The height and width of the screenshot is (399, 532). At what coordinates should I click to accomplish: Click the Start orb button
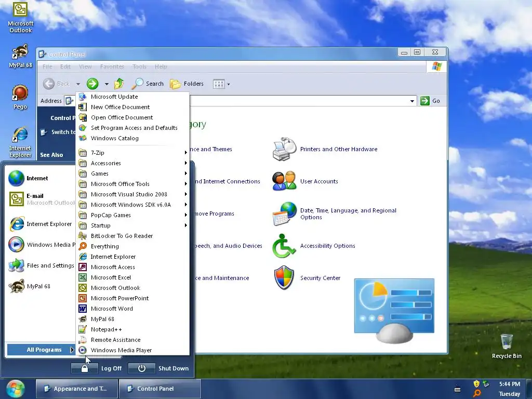(16, 389)
